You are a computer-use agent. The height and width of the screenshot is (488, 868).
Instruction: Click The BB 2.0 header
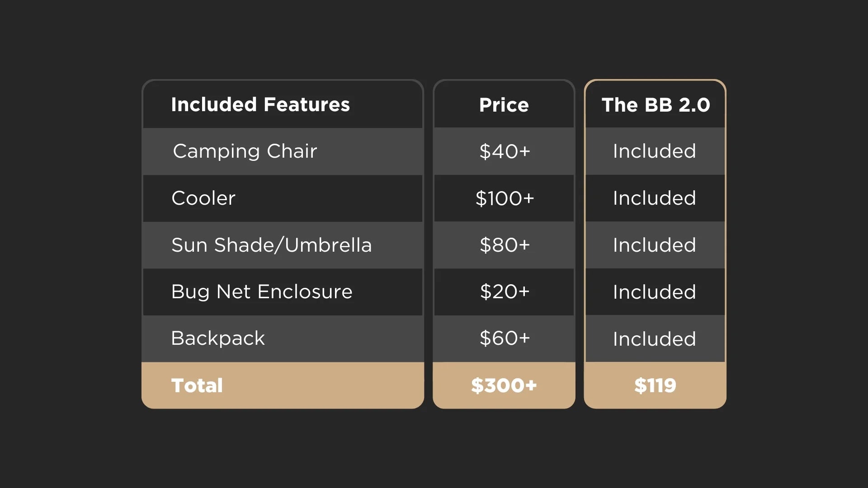(656, 105)
